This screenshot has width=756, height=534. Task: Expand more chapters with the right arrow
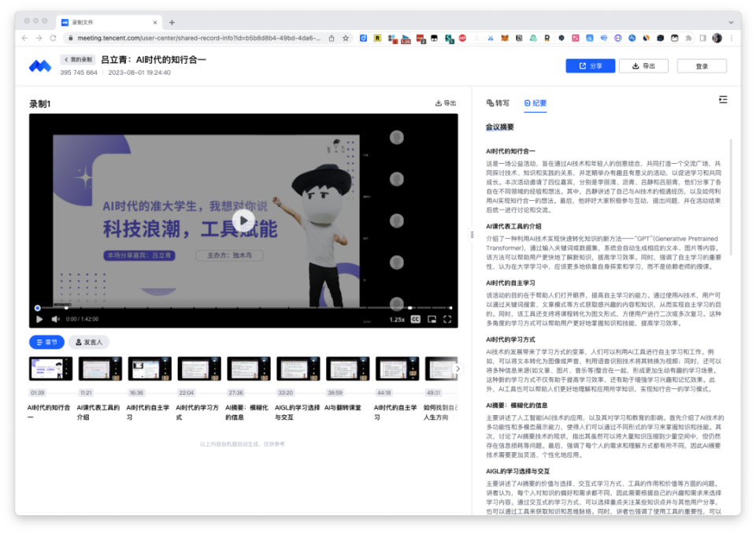458,367
